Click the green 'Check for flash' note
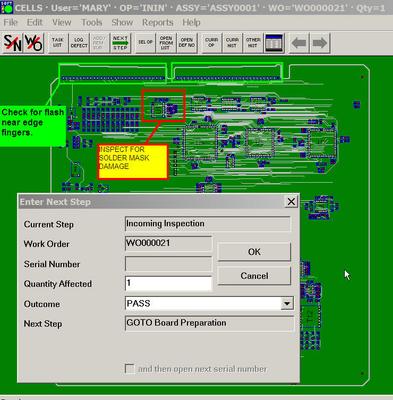The height and width of the screenshot is (400, 393). coord(33,126)
